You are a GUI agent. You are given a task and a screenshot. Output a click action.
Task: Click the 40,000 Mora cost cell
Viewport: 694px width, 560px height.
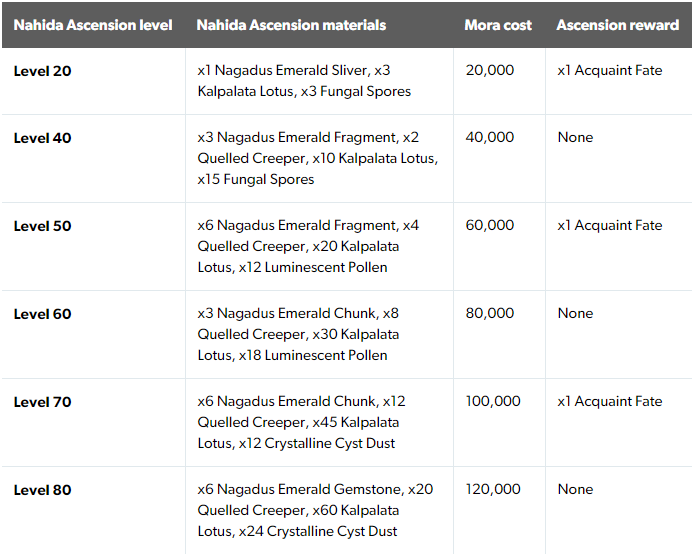[x=490, y=137]
